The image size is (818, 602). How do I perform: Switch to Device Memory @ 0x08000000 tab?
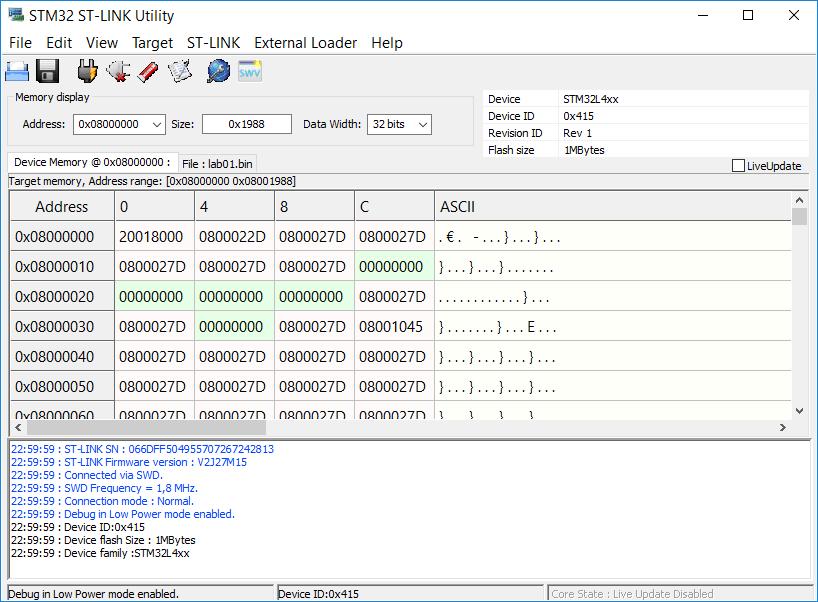point(92,162)
